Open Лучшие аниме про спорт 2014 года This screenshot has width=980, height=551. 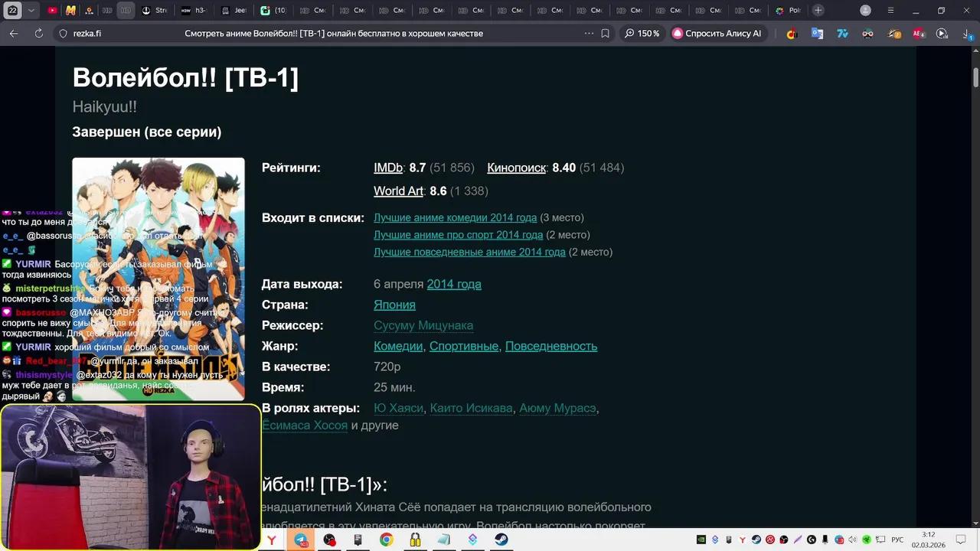(x=458, y=235)
